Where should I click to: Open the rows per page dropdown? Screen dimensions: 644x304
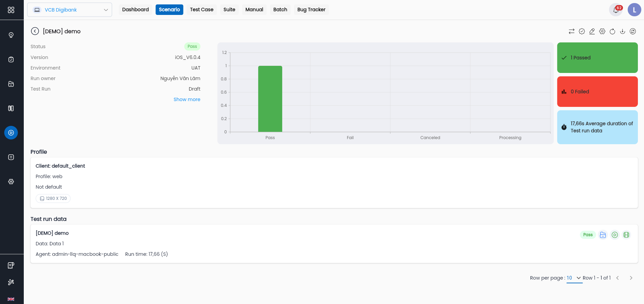coord(574,278)
